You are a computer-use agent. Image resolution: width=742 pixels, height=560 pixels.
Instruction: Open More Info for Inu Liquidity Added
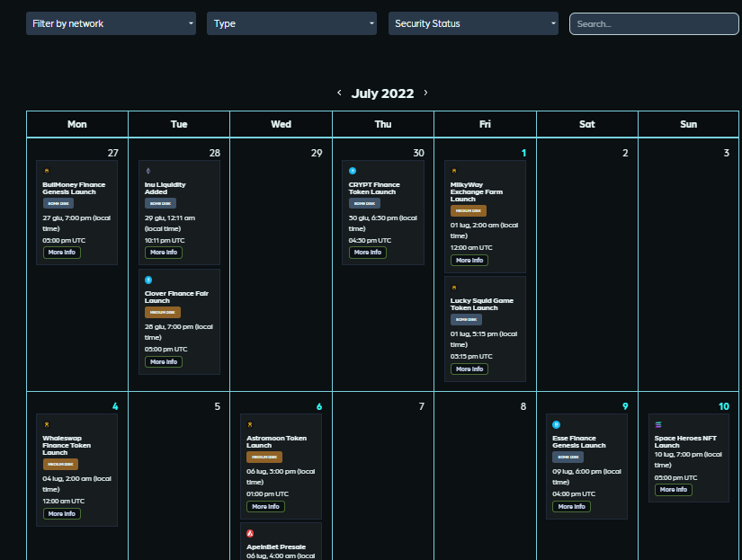pos(164,253)
